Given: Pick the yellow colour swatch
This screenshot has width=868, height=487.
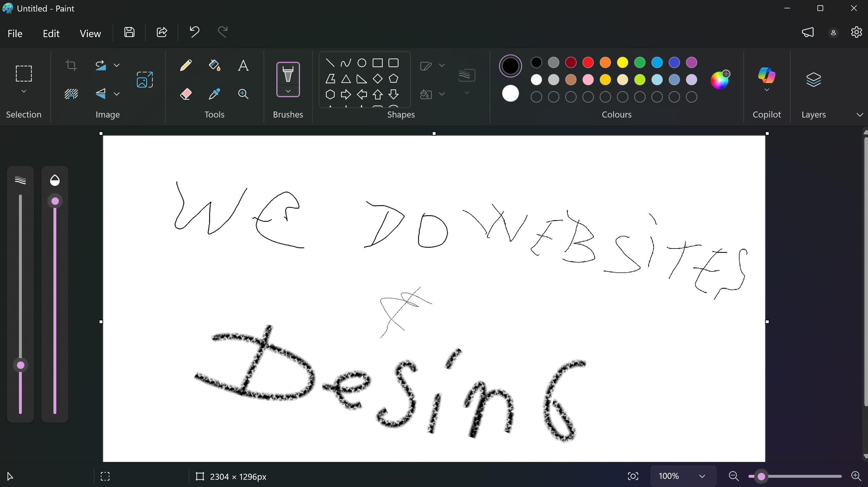Looking at the screenshot, I should click(x=622, y=62).
